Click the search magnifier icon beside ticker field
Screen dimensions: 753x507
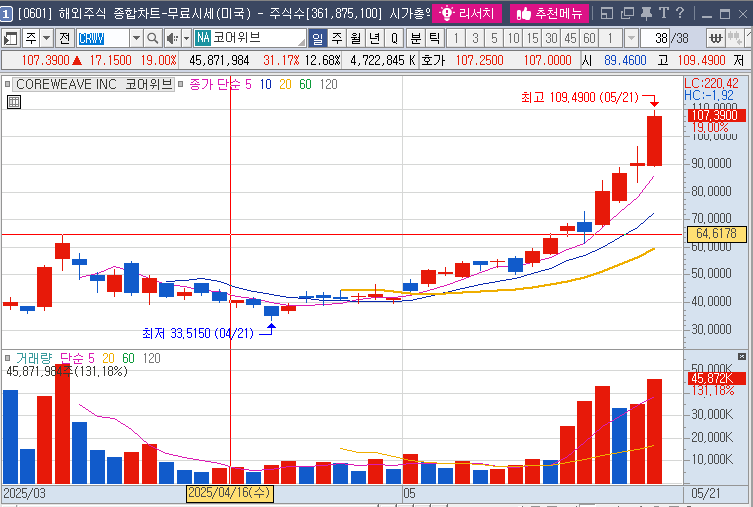pos(156,38)
